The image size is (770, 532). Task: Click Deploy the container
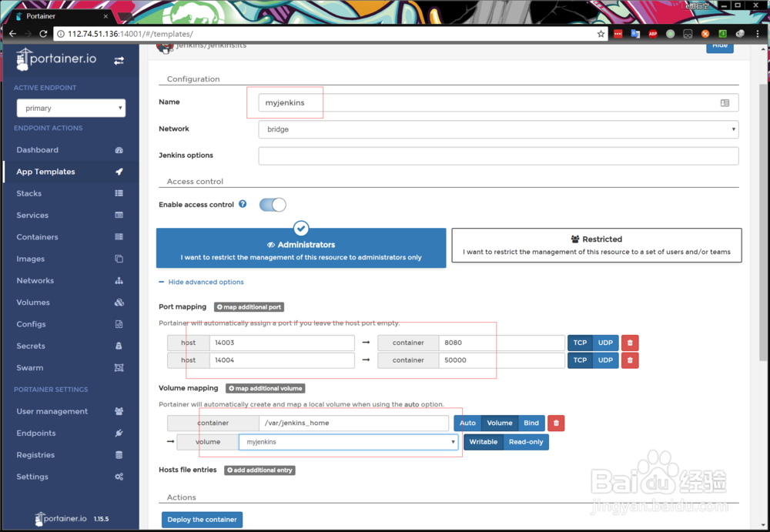[202, 519]
